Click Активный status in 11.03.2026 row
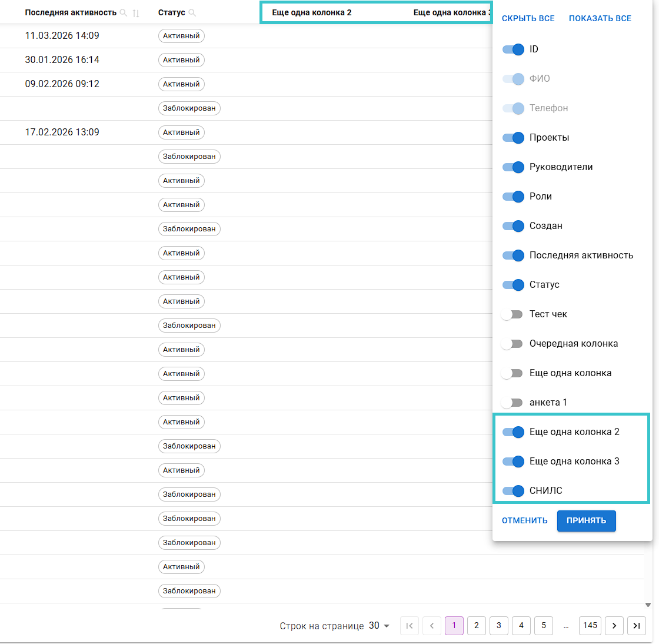Viewport: 659px width, 644px height. (x=181, y=36)
